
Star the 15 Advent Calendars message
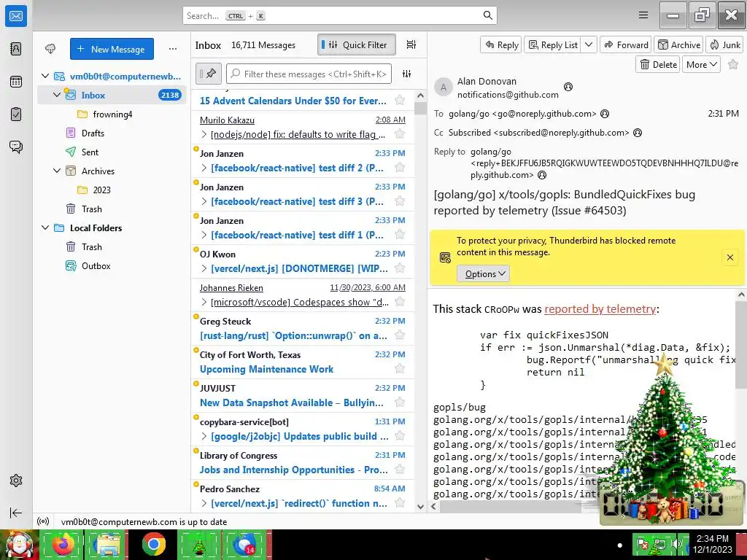(x=400, y=101)
